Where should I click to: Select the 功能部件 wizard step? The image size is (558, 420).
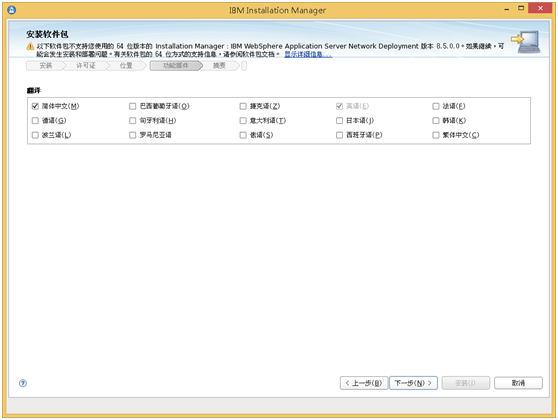(x=175, y=66)
